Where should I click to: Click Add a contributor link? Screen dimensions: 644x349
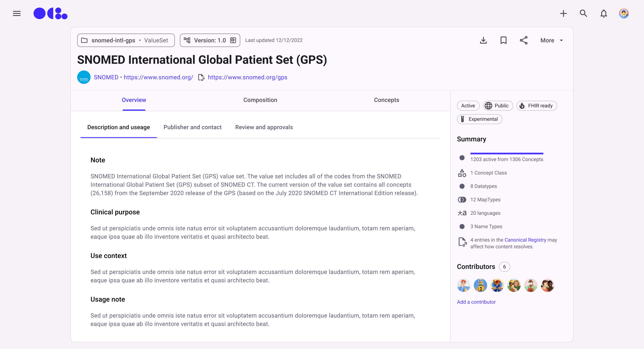[x=476, y=302]
